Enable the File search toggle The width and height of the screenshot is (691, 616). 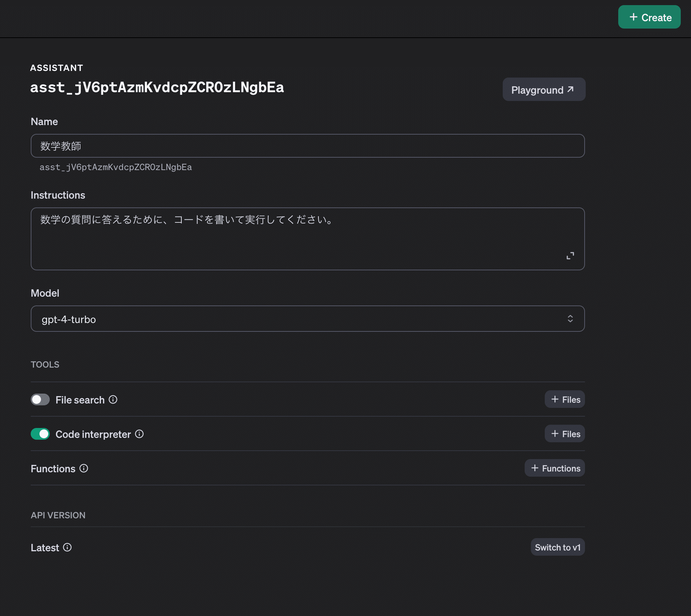40,399
